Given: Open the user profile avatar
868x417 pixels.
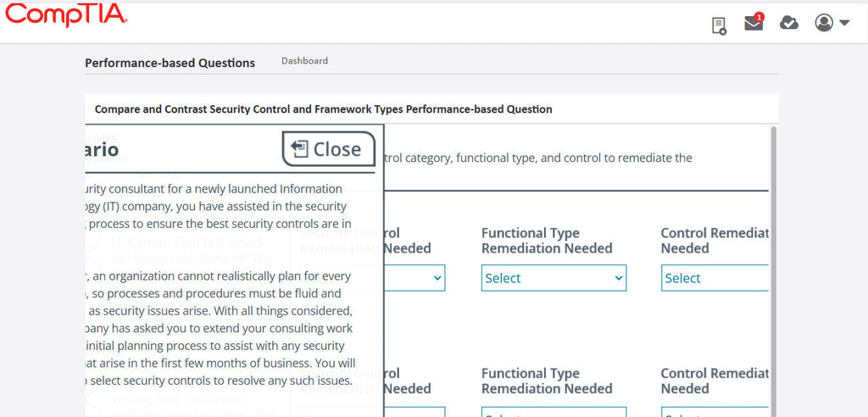Looking at the screenshot, I should [x=823, y=23].
